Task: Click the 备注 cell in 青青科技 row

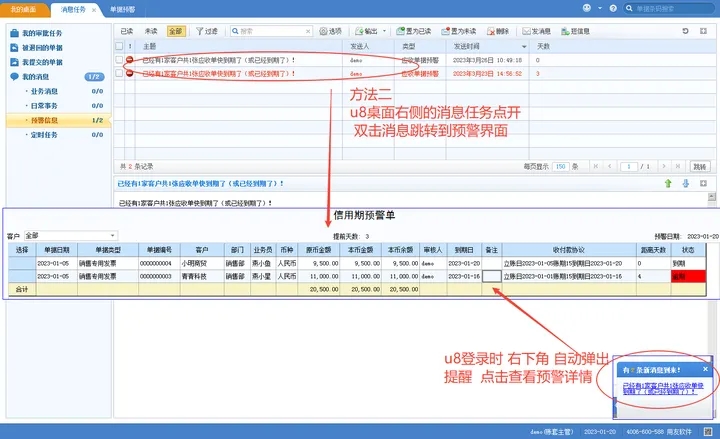Action: click(x=492, y=276)
